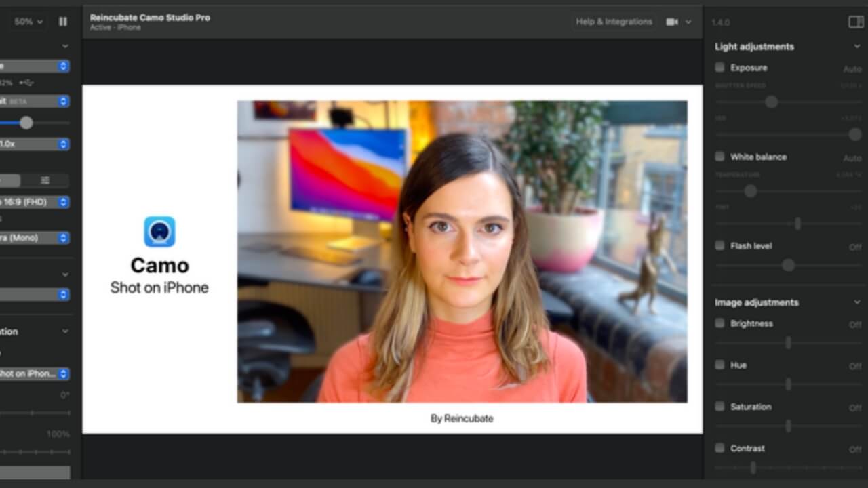Screen dimensions: 868x488
Task: Collapse the Image adjustments section
Action: click(x=857, y=302)
